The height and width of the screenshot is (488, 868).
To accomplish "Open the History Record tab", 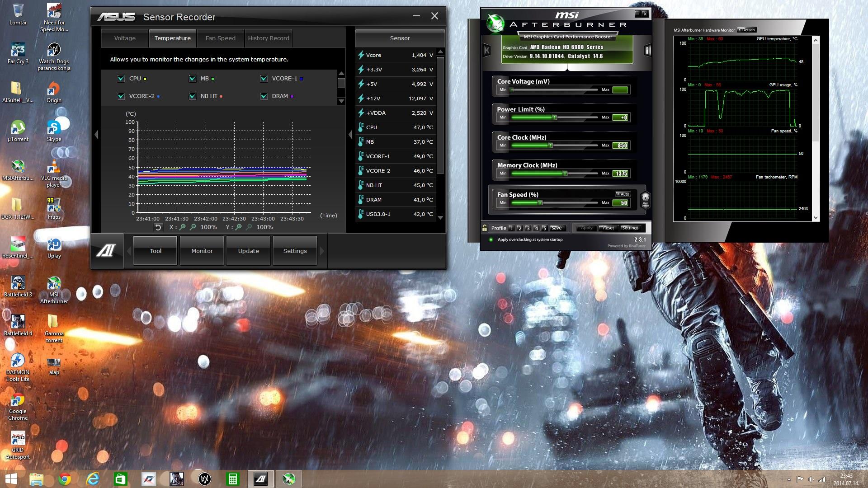I will (x=269, y=38).
